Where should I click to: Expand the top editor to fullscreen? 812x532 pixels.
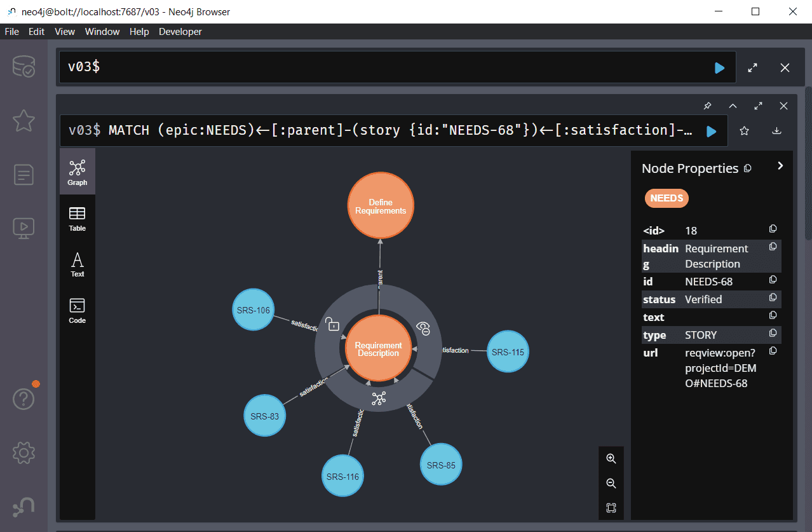click(752, 67)
